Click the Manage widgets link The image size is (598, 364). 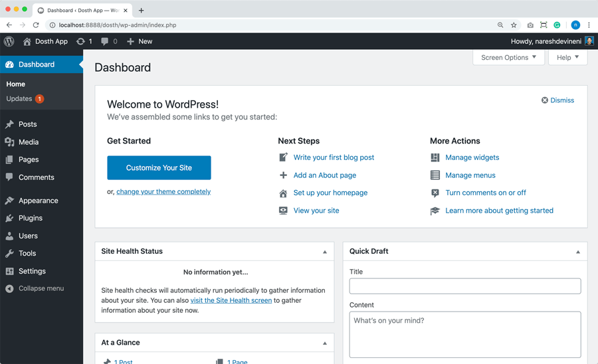tap(472, 157)
